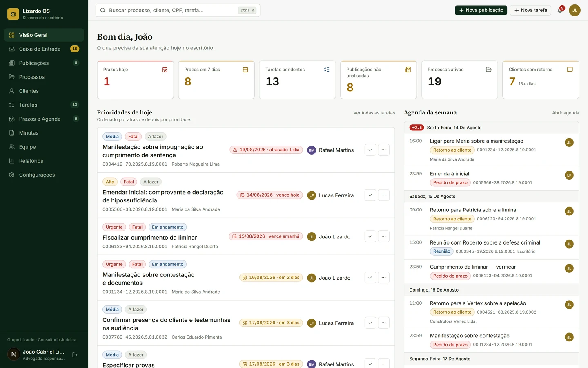Image resolution: width=588 pixels, height=368 pixels.
Task: Click calendar-clock icon on Prazos hoje card
Action: [165, 70]
